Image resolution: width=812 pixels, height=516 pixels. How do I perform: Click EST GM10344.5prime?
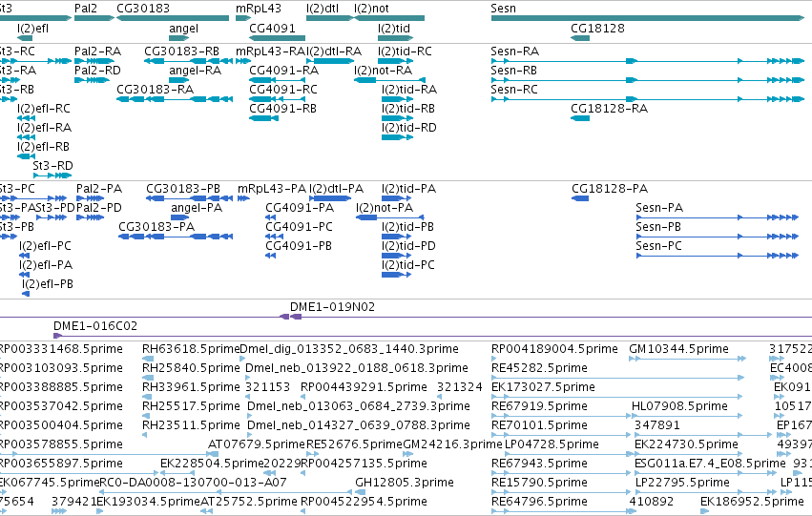pyautogui.click(x=687, y=359)
